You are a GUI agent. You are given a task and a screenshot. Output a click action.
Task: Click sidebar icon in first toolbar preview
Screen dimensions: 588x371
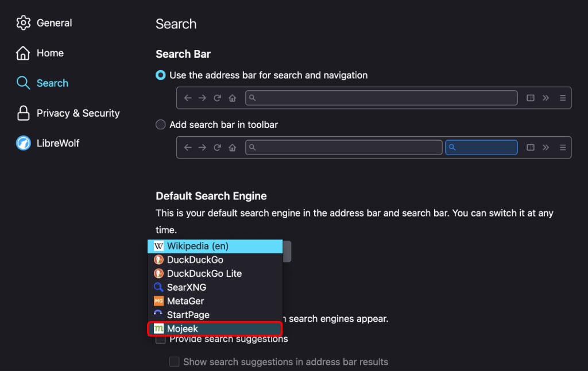[530, 98]
